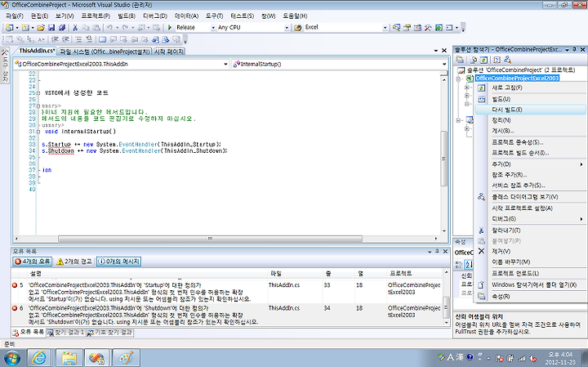Screen dimensions: 588x367
Task: Open the Start Page toolbar icon
Action: pos(439,28)
